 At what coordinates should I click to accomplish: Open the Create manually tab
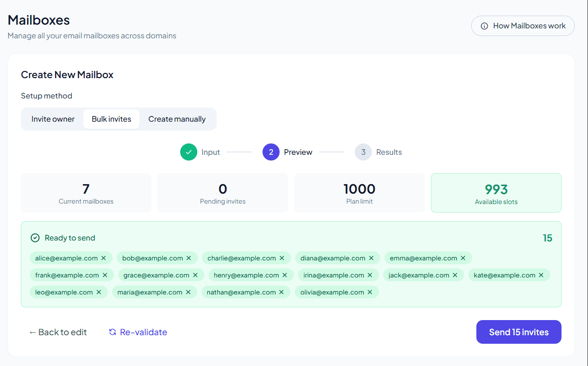point(177,119)
